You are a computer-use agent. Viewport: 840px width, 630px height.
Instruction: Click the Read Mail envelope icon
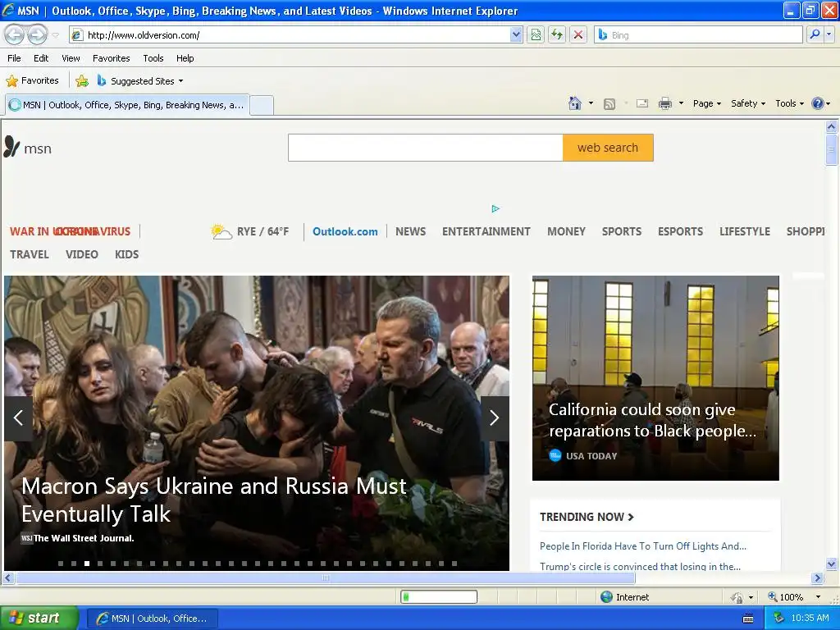(x=642, y=103)
